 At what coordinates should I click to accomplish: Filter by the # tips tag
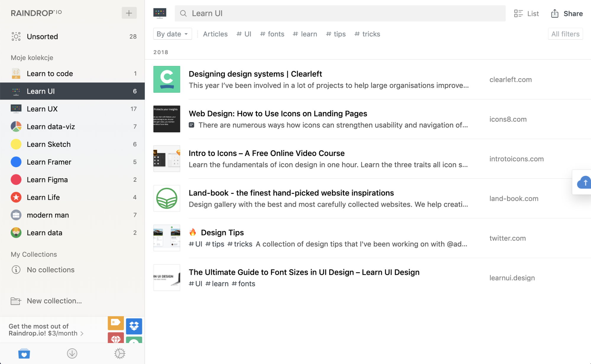[x=336, y=34]
